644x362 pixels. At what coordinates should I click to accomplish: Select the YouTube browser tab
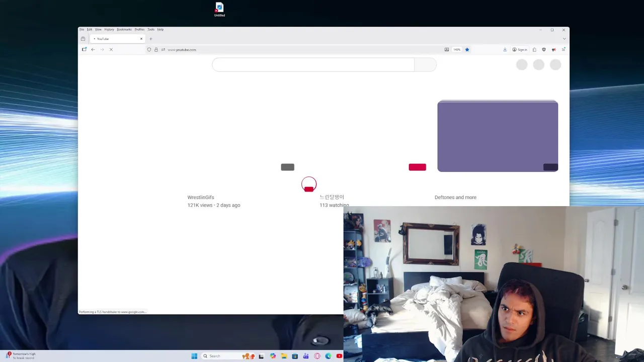(x=118, y=39)
